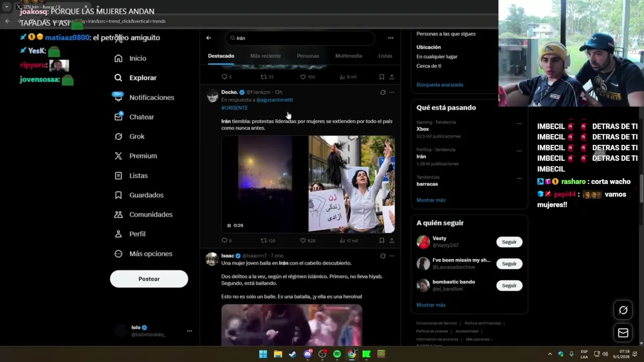Open more options for Irán trend

pos(519,151)
